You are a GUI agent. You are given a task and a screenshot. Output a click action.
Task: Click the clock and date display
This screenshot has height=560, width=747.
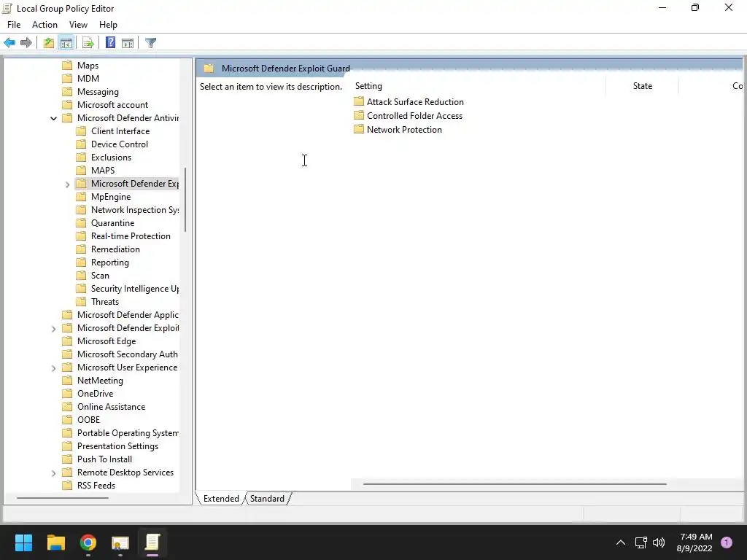click(695, 542)
